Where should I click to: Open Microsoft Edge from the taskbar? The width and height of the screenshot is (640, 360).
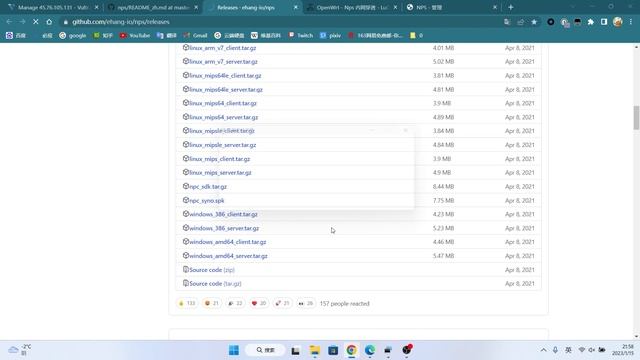[370, 350]
